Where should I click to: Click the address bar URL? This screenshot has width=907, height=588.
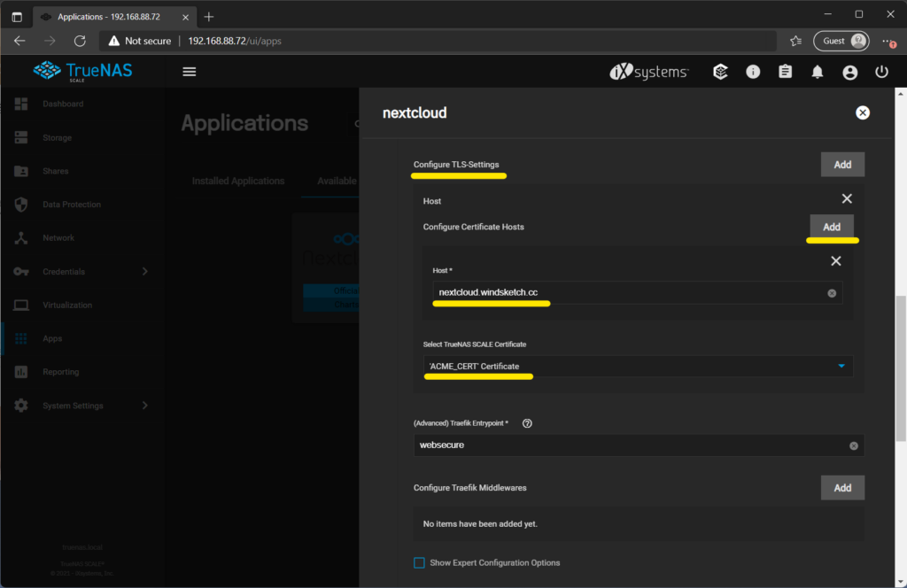pos(235,41)
